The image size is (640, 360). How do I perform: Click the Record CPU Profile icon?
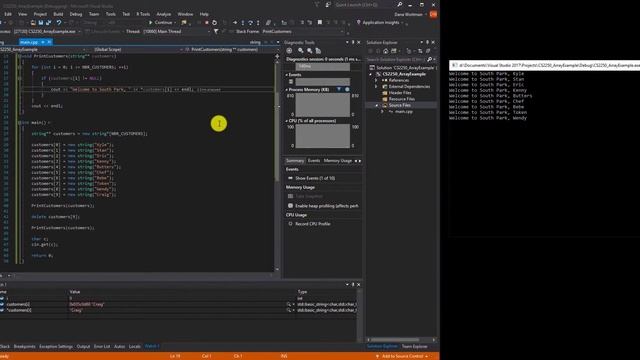290,224
